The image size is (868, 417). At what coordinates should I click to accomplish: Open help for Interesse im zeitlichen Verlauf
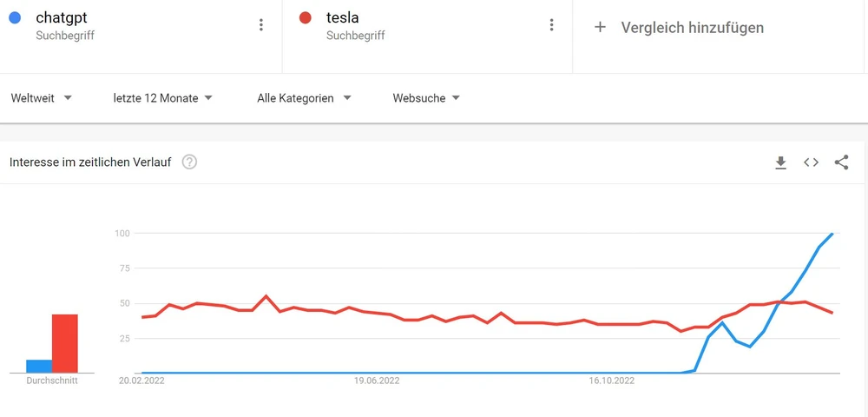tap(189, 162)
